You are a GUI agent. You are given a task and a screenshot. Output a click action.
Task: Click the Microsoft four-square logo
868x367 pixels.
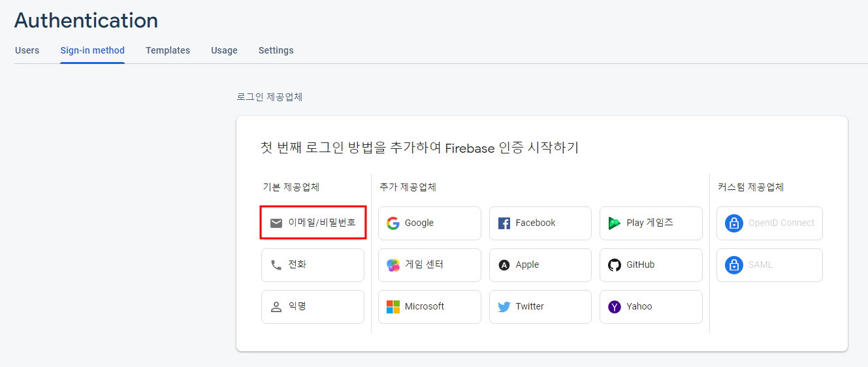coord(393,307)
